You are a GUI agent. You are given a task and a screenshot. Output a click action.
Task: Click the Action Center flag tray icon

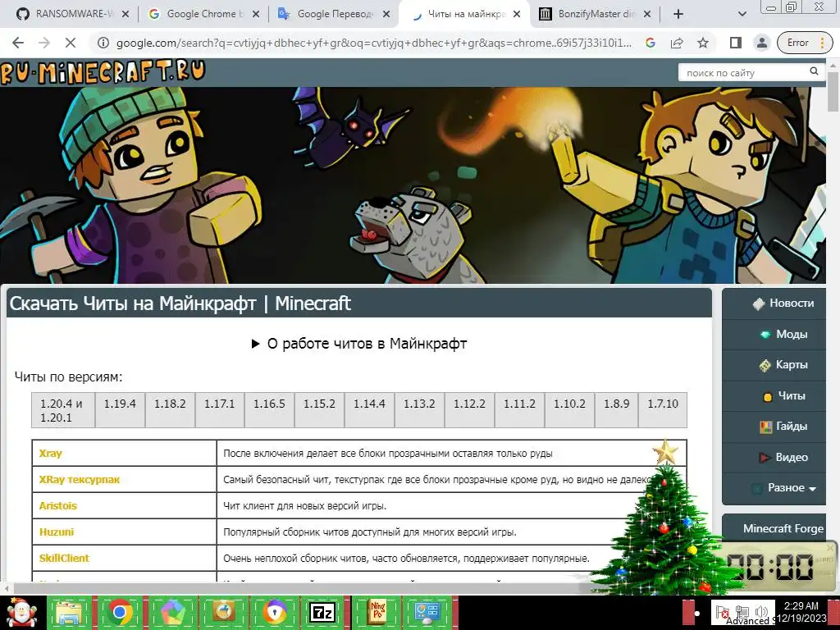pyautogui.click(x=722, y=612)
